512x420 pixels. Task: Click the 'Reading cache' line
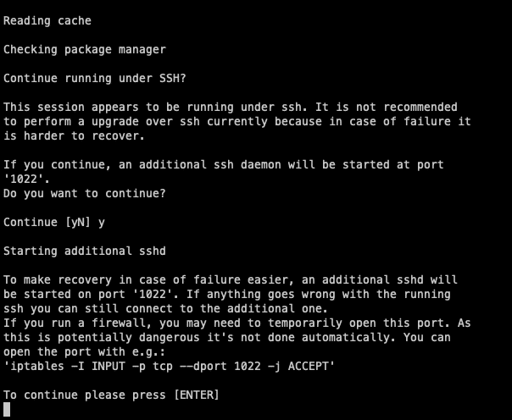click(47, 20)
